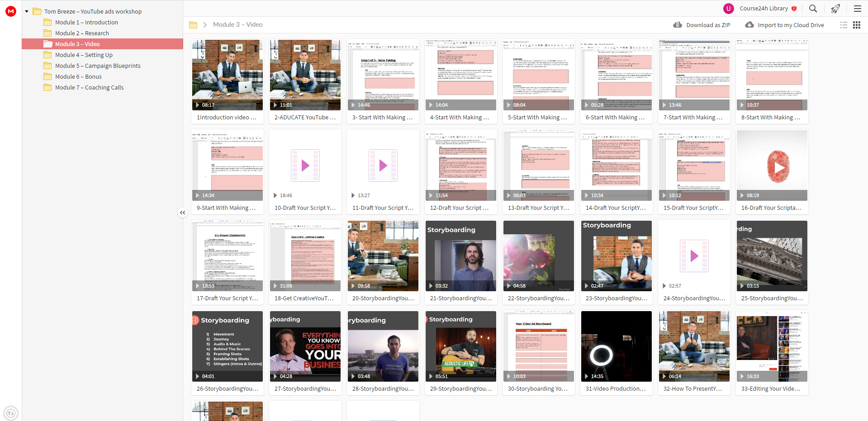Select Module 3 – Video folder
This screenshot has height=421, width=868.
click(102, 44)
